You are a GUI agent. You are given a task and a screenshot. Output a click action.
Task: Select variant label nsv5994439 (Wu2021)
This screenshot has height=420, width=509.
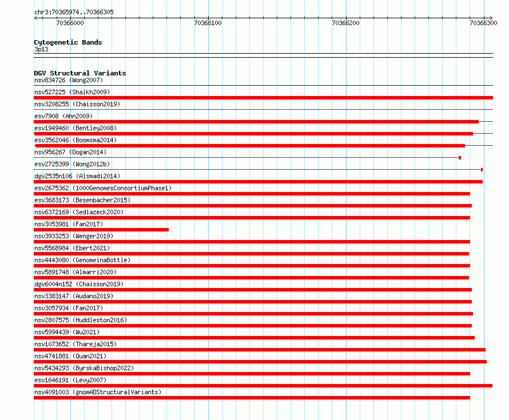click(67, 332)
